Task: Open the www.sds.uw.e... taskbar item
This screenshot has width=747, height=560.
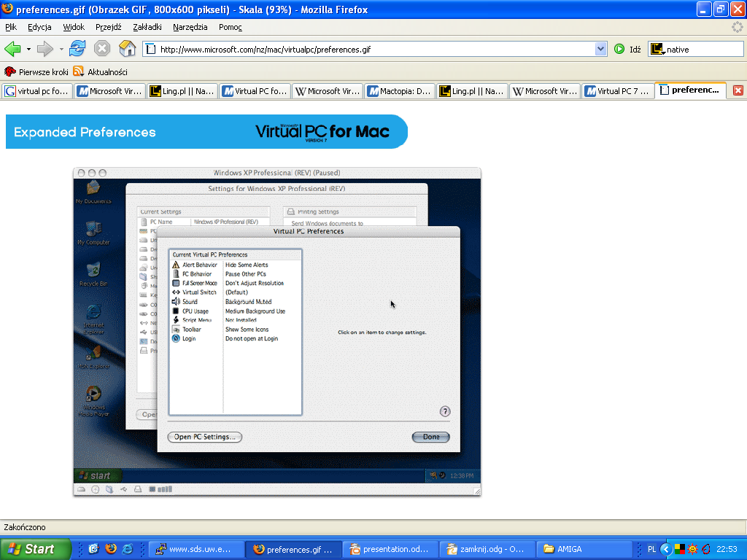Action: [197, 549]
